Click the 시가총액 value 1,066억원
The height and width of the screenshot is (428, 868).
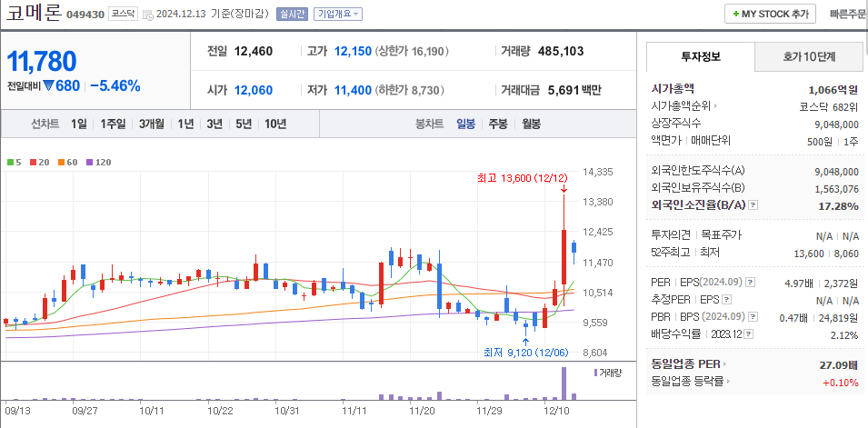tap(833, 89)
